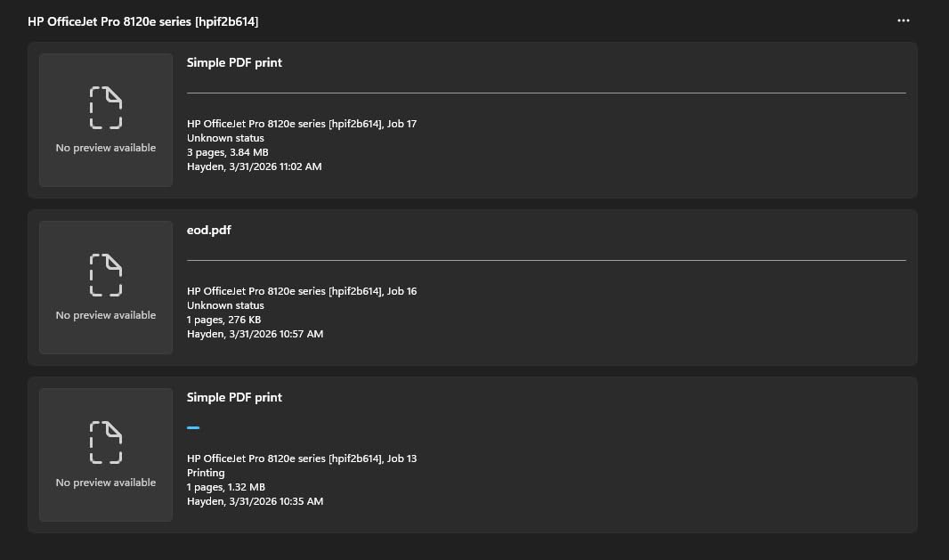Open the more options ellipsis menu
The width and height of the screenshot is (949, 560).
tap(904, 20)
